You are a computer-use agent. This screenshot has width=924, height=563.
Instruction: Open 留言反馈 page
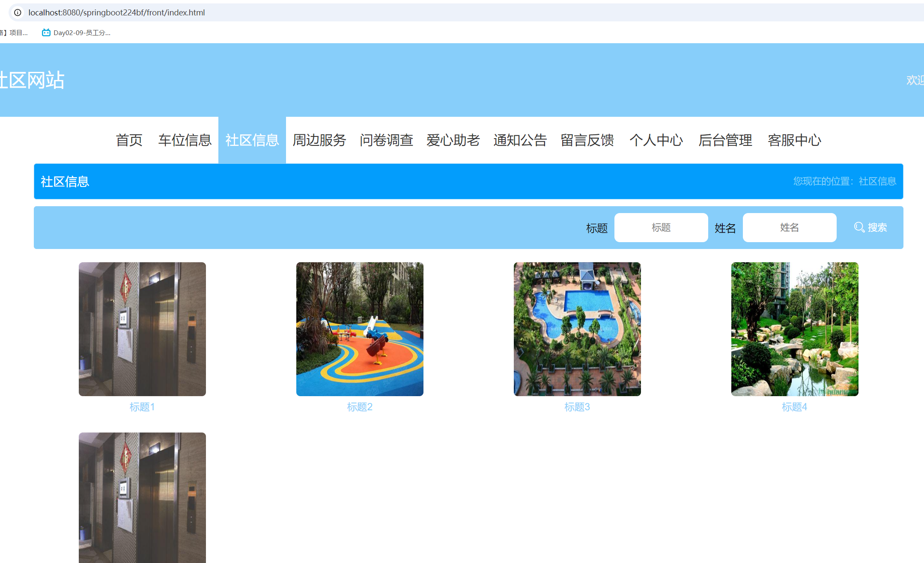587,140
